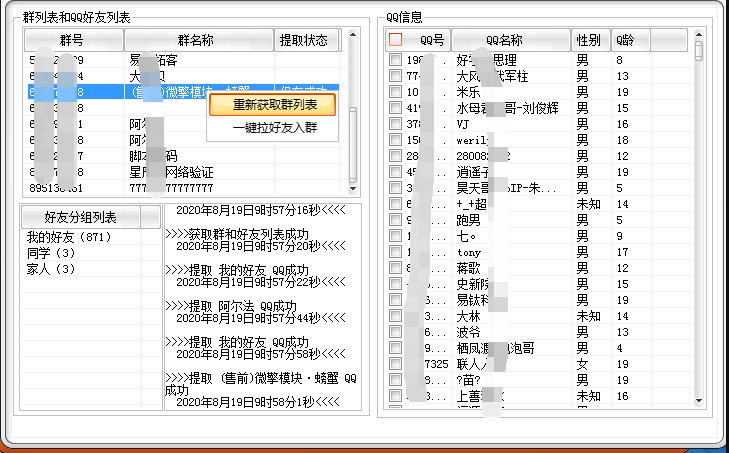Check the box for tony
The image size is (729, 453).
(396, 252)
